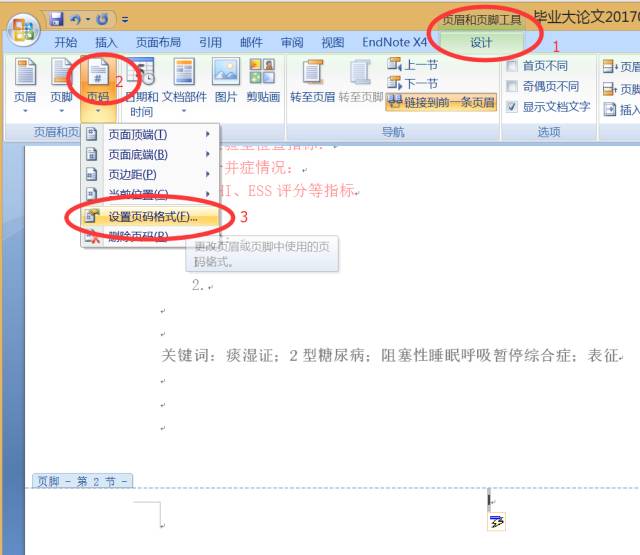The image size is (640, 555).
Task: Expand the 页边距 submenu arrow
Action: click(x=208, y=174)
